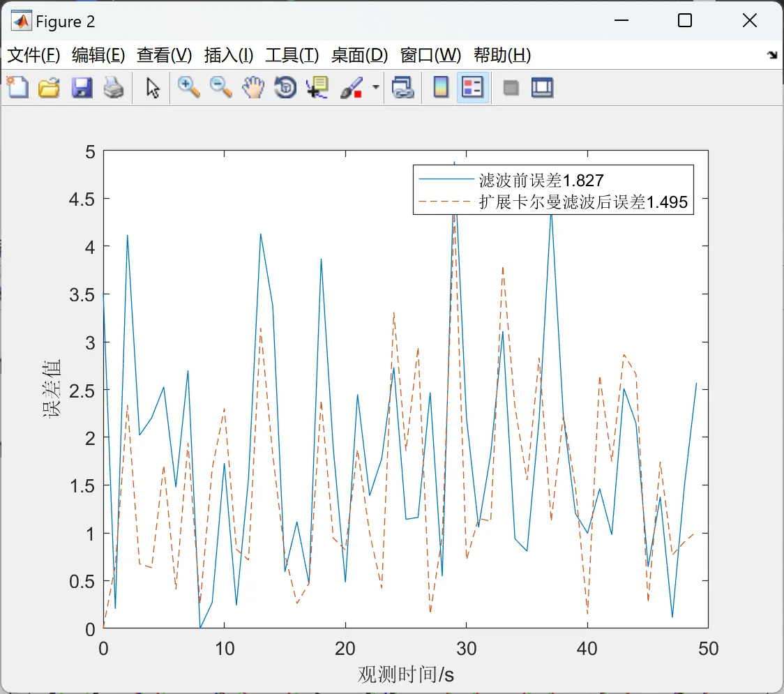Open the 工具(T) menu
784x694 pixels.
[x=292, y=55]
